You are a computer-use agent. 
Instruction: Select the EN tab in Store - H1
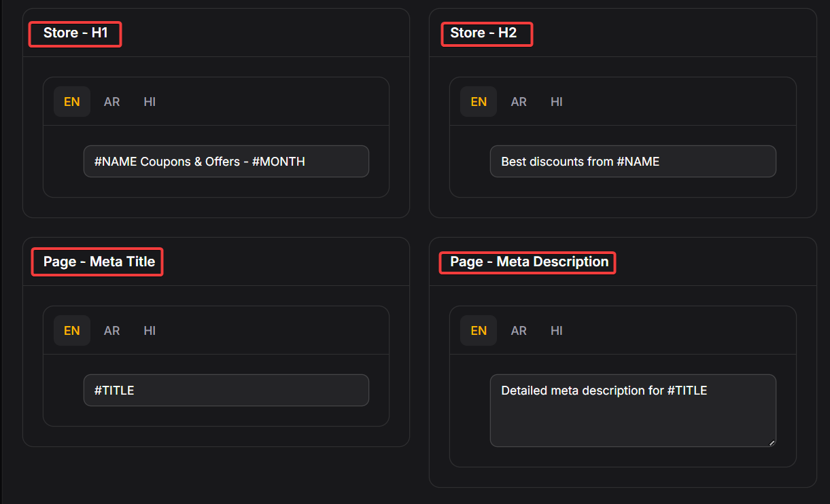(72, 102)
